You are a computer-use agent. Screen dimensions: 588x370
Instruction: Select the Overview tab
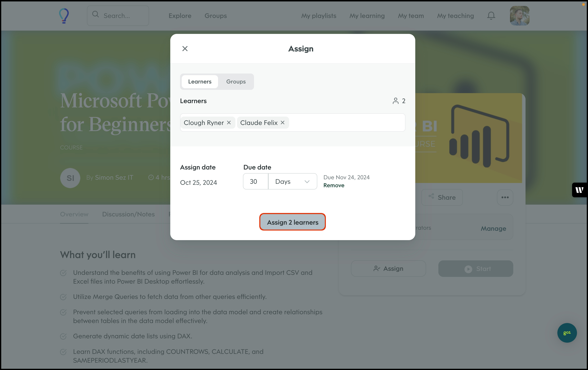pyautogui.click(x=74, y=214)
